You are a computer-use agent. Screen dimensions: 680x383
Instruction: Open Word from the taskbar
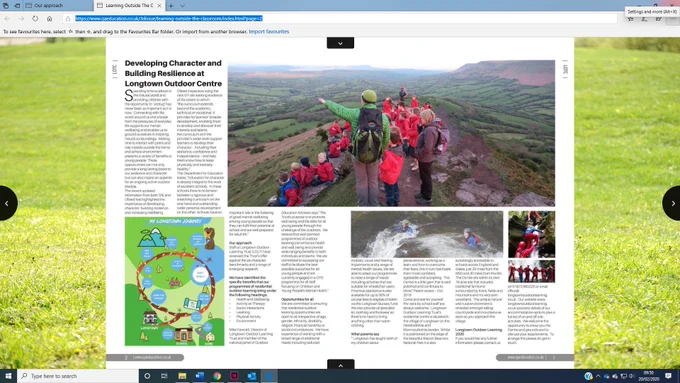pos(199,376)
